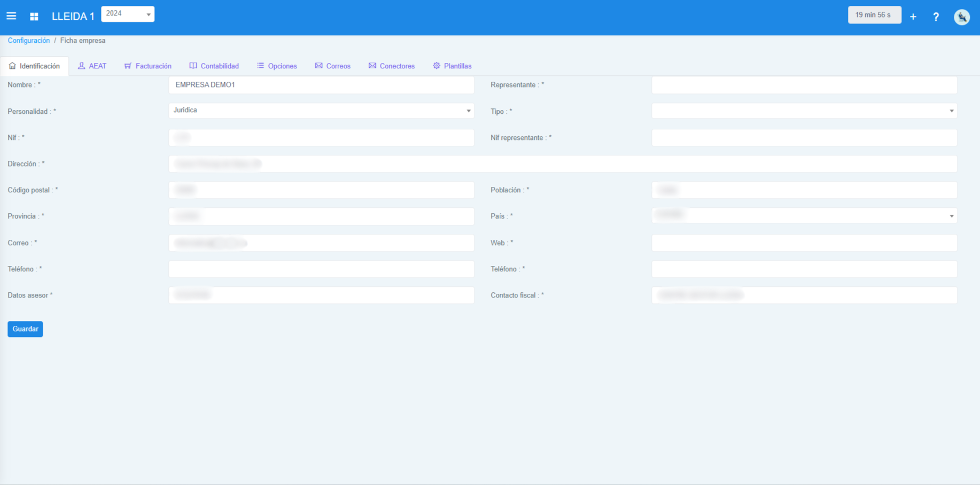Open the Personalidad dropdown
Screen dimensions: 980x485
[321, 111]
